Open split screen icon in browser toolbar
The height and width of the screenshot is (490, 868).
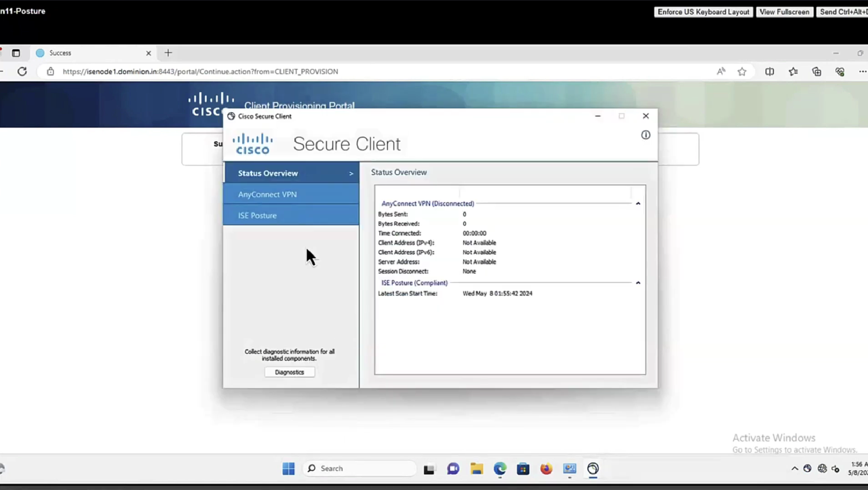point(770,72)
